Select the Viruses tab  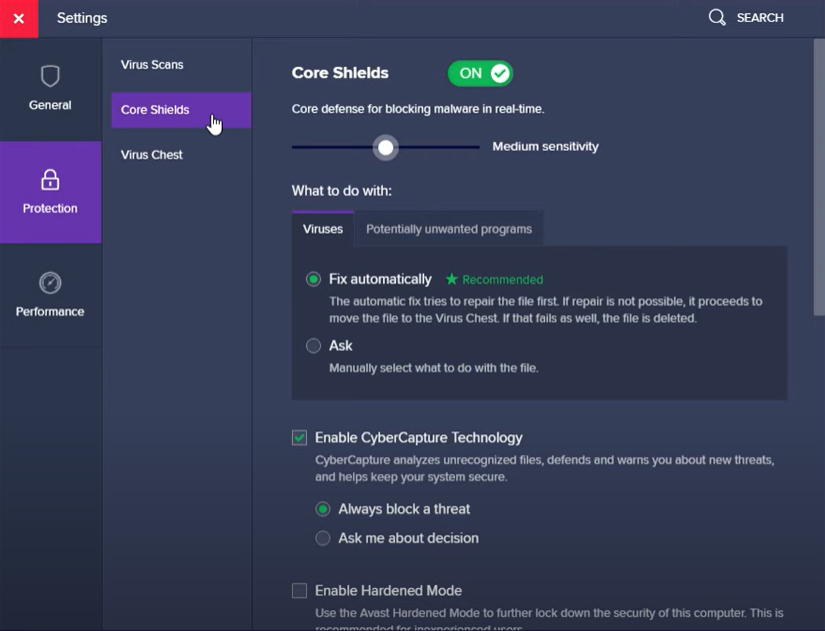pos(323,229)
